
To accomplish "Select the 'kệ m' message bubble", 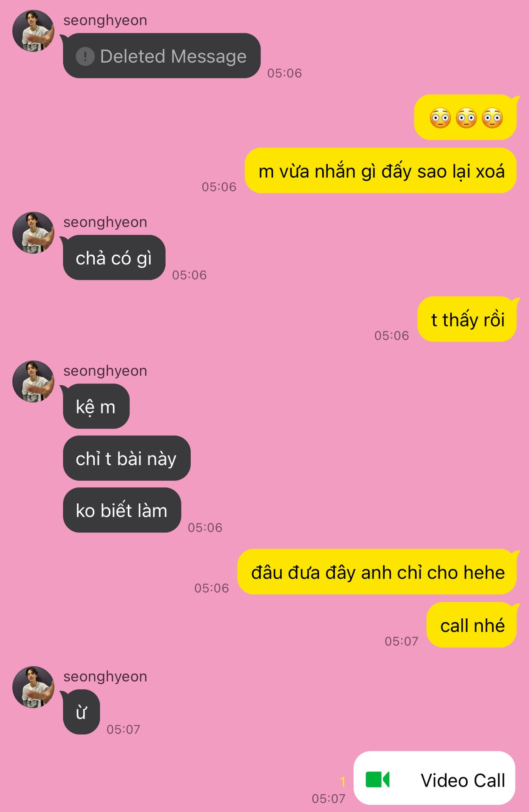I will pos(96,406).
